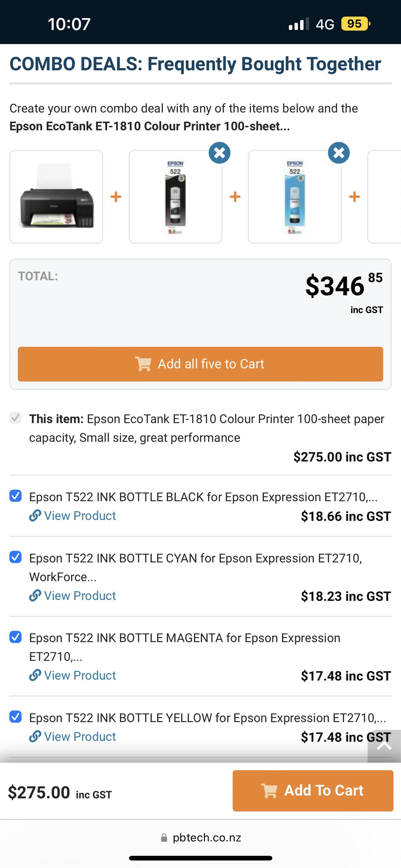
Task: Click link icon beside magenta ink View Product
Action: tap(35, 675)
